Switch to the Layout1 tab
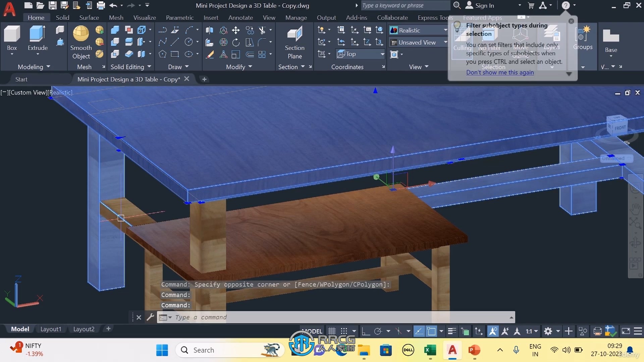 click(x=51, y=329)
